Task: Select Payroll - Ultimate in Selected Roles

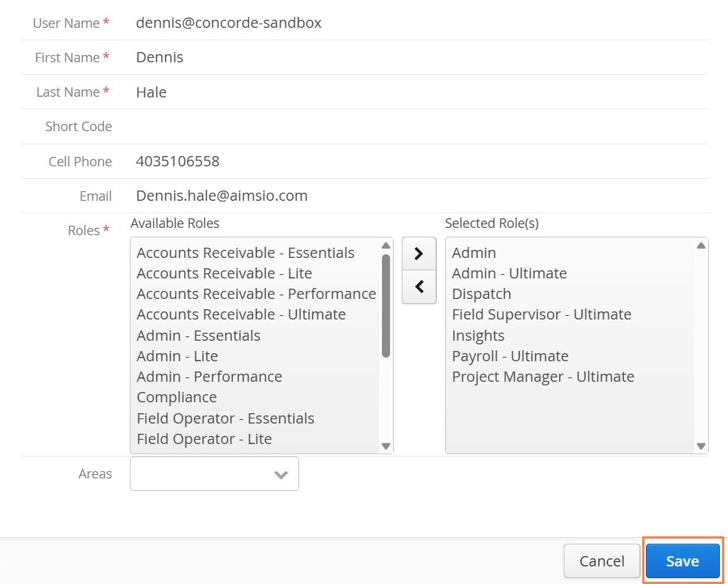Action: click(x=510, y=356)
